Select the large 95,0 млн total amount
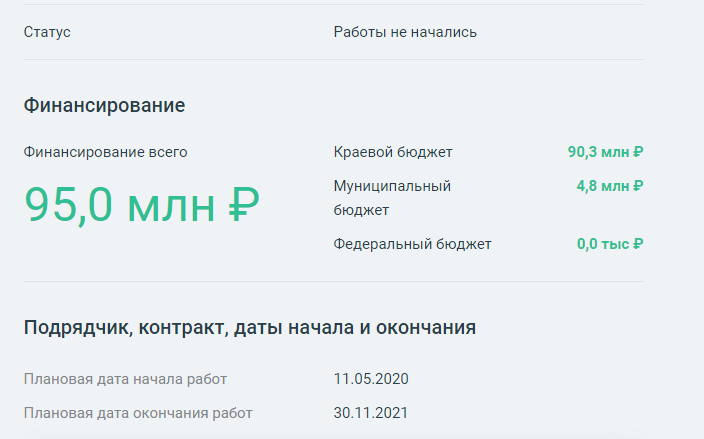The height and width of the screenshot is (439, 704). point(120,204)
